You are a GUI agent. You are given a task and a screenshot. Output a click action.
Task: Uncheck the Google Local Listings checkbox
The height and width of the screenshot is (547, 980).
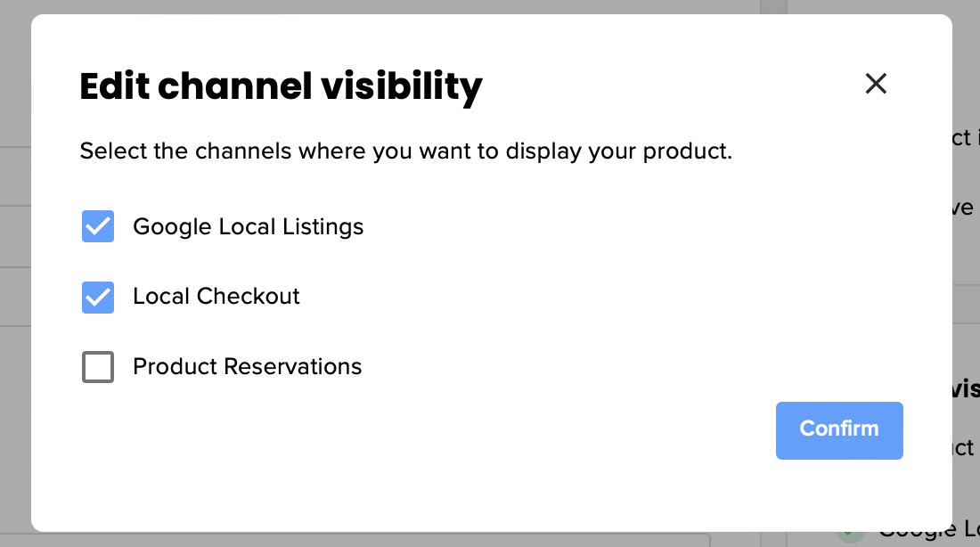click(x=98, y=227)
